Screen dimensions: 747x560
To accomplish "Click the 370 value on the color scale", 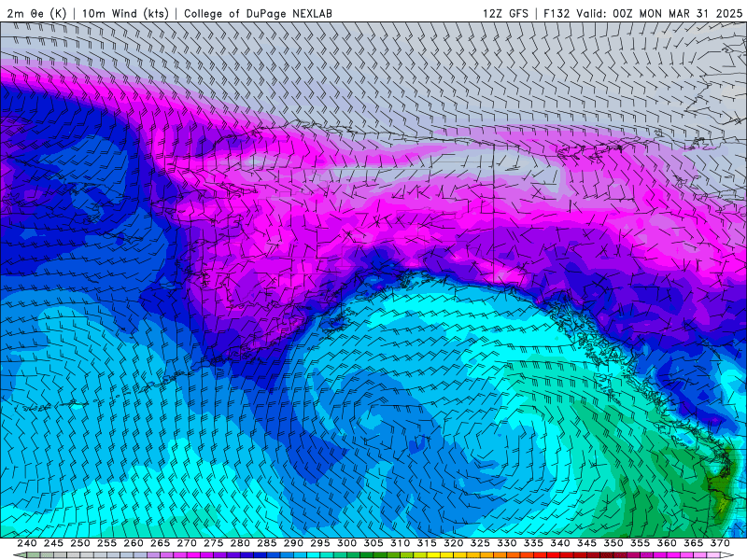I will (x=720, y=543).
